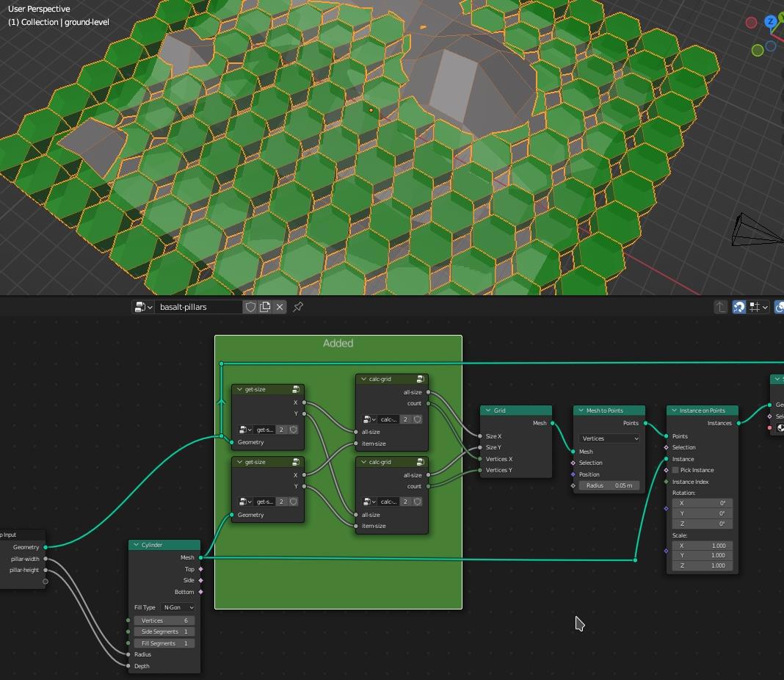Pin the node editor tree

coord(299,307)
